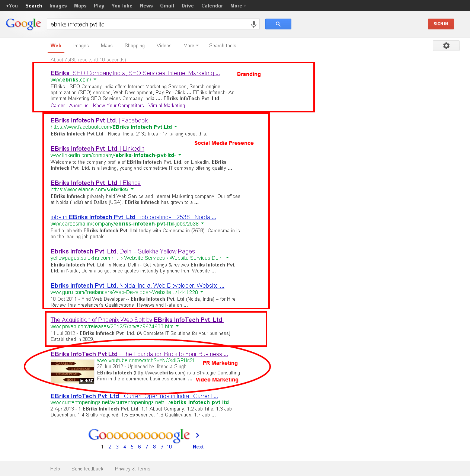Open the EBriks Infotech Facebook result

click(x=99, y=120)
